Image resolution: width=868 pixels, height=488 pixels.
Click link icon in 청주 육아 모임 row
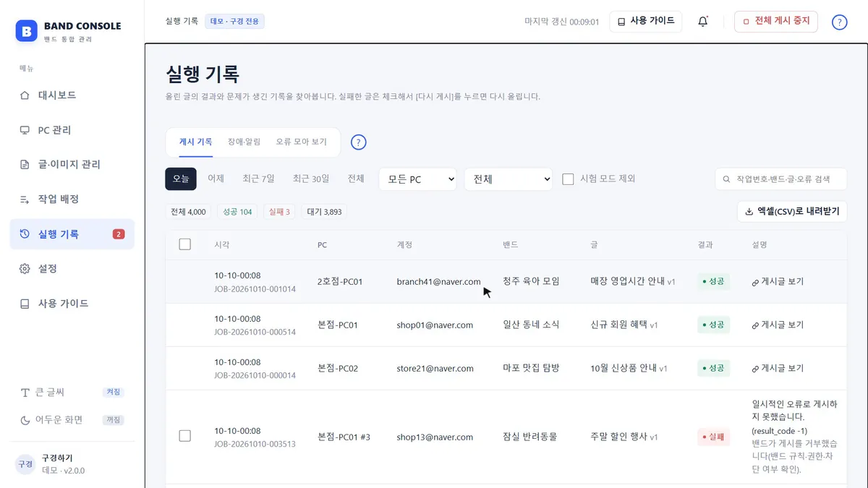click(x=755, y=282)
